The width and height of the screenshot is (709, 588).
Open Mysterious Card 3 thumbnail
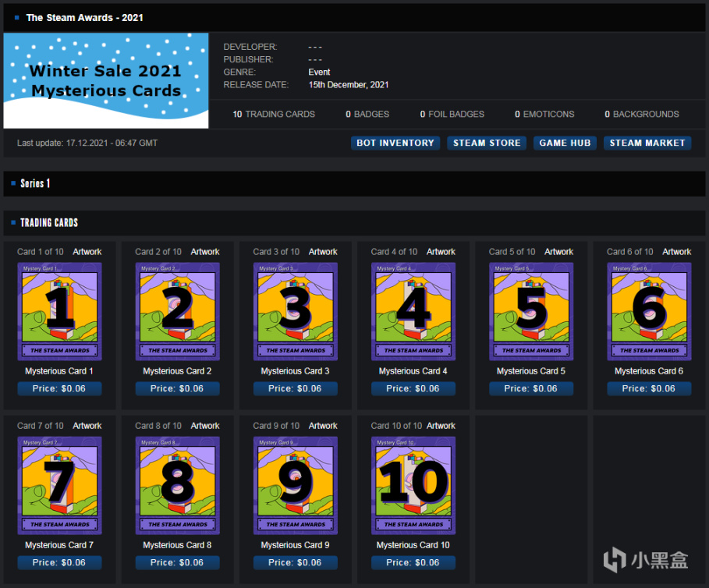tap(296, 311)
